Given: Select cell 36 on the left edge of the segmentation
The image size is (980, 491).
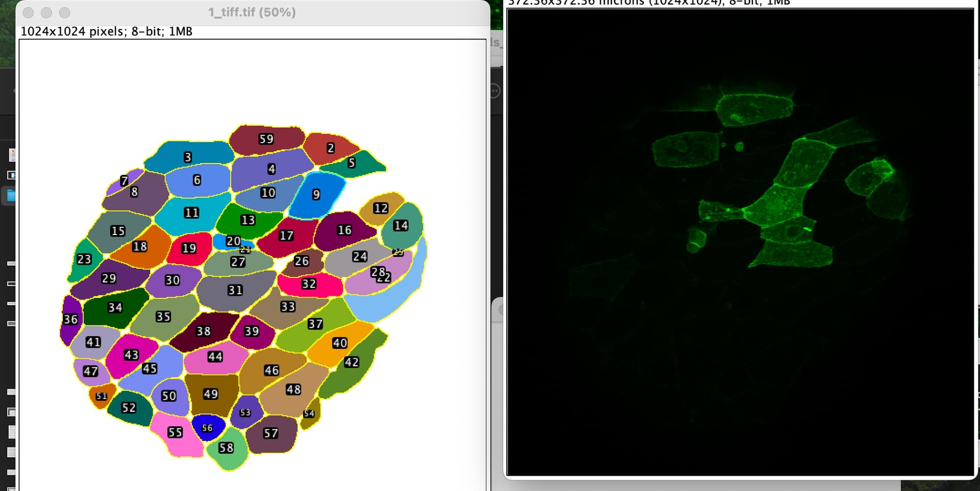Looking at the screenshot, I should (x=71, y=319).
